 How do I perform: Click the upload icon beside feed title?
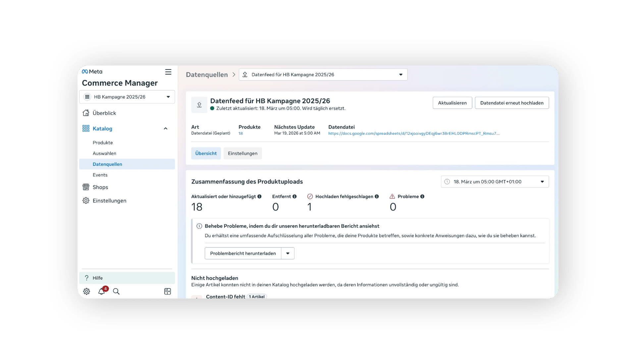[x=199, y=105]
